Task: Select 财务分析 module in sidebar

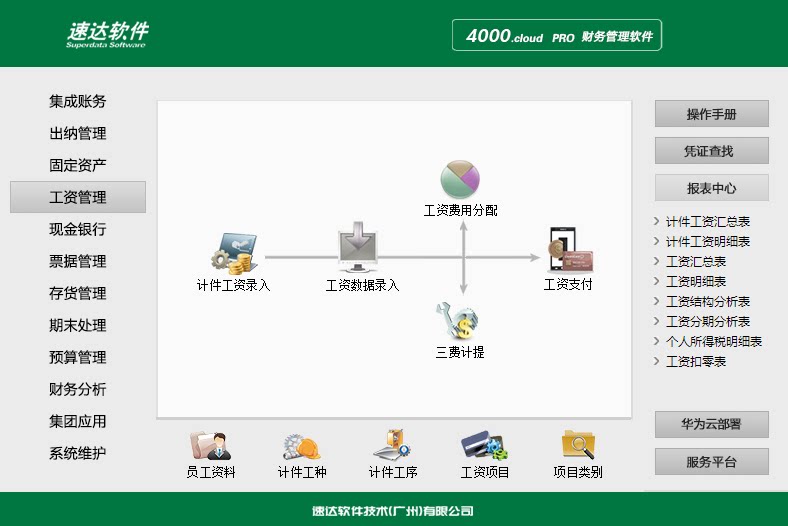Action: [78, 389]
